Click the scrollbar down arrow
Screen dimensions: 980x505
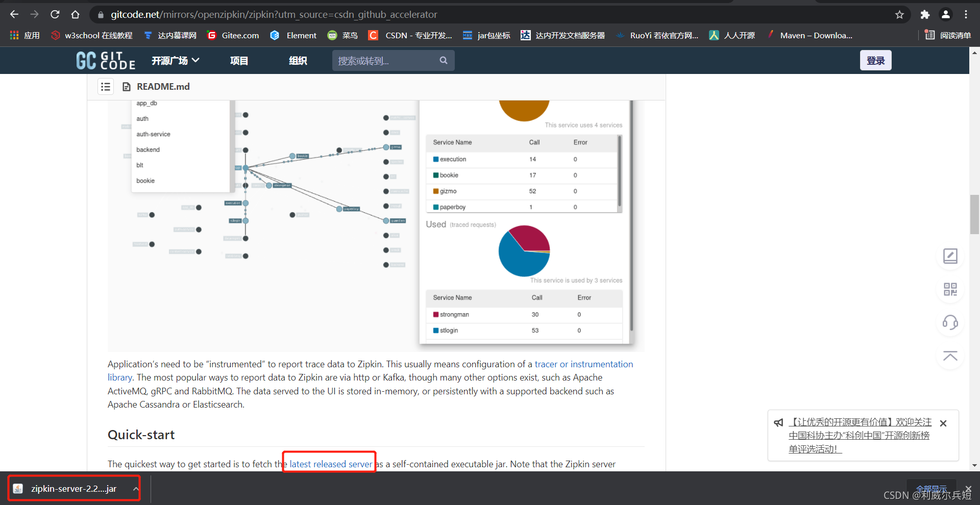click(974, 465)
